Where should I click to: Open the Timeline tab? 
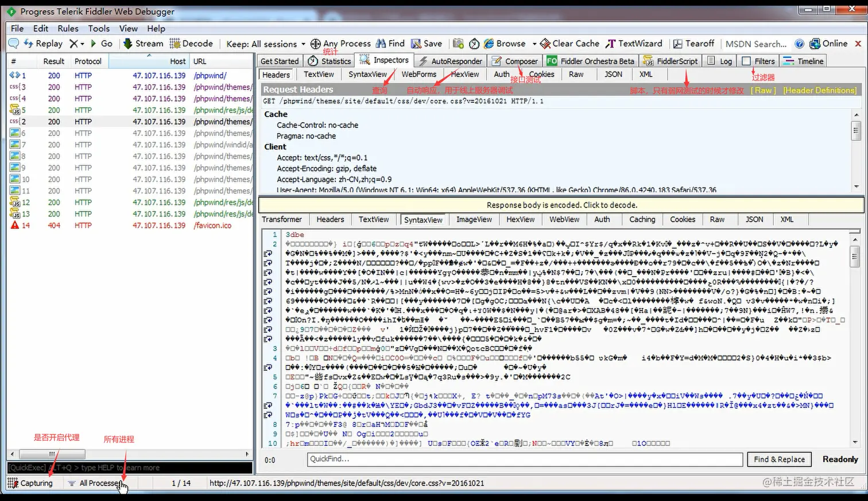coord(803,61)
